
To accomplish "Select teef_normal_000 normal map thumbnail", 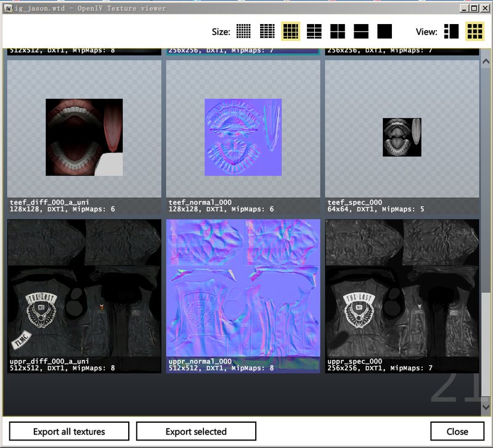I will [x=243, y=137].
